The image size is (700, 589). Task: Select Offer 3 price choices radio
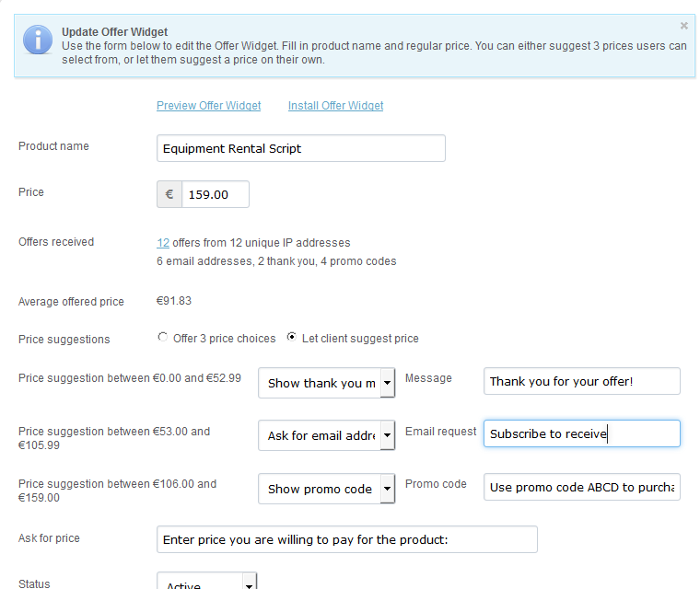(162, 337)
